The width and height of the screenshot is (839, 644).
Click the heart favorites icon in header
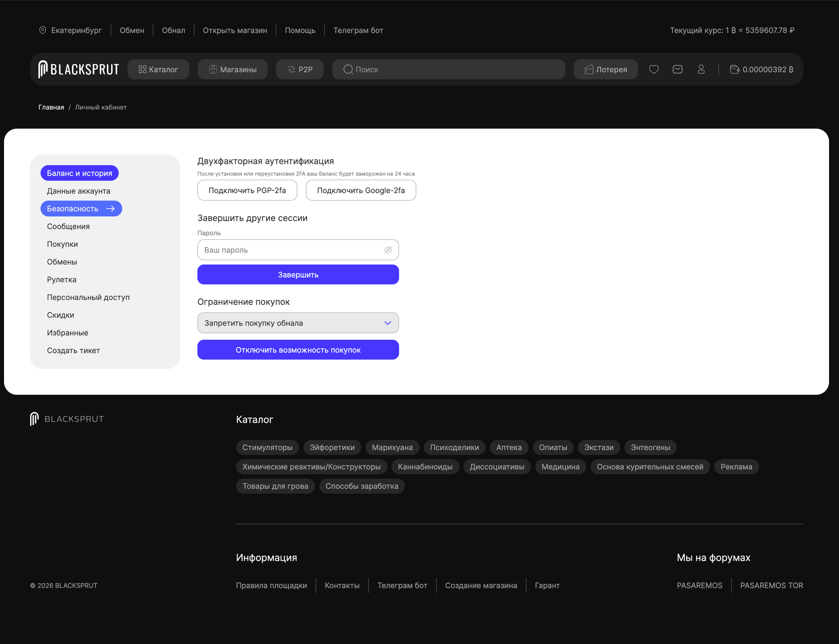(654, 69)
